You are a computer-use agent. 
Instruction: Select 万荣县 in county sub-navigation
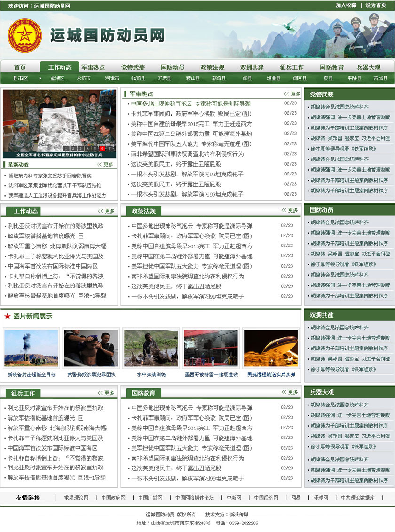164,79
